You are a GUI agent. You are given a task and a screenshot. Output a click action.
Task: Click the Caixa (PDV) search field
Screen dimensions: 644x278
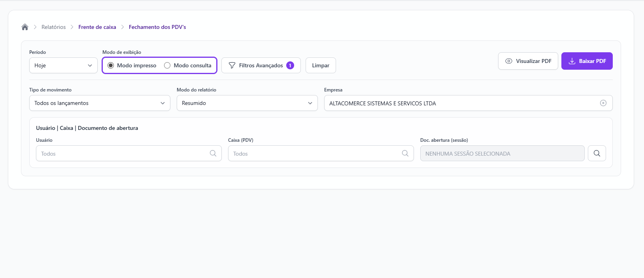tap(321, 153)
